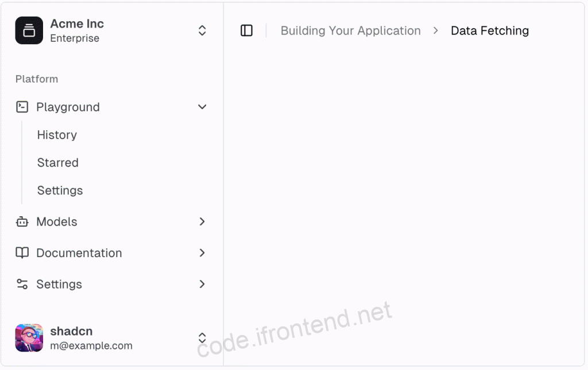Click the Acme Inc logo icon

coord(29,30)
